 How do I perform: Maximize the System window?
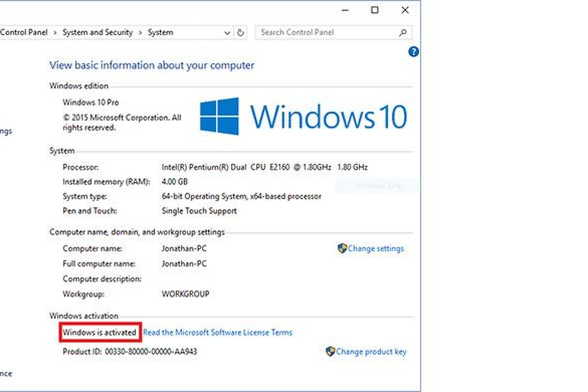tap(375, 10)
